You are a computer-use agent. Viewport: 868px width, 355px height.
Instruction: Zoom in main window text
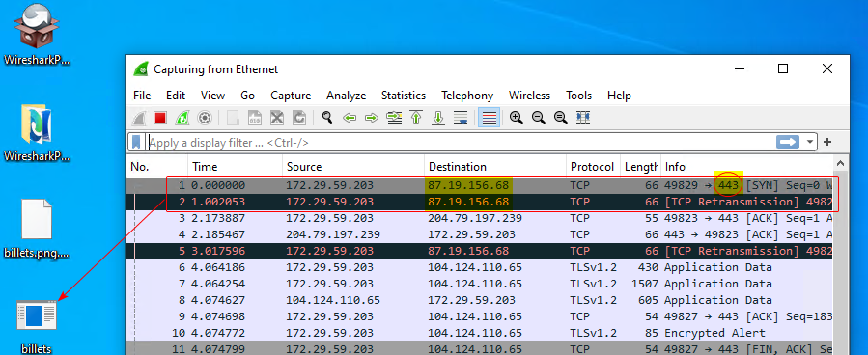tap(517, 118)
